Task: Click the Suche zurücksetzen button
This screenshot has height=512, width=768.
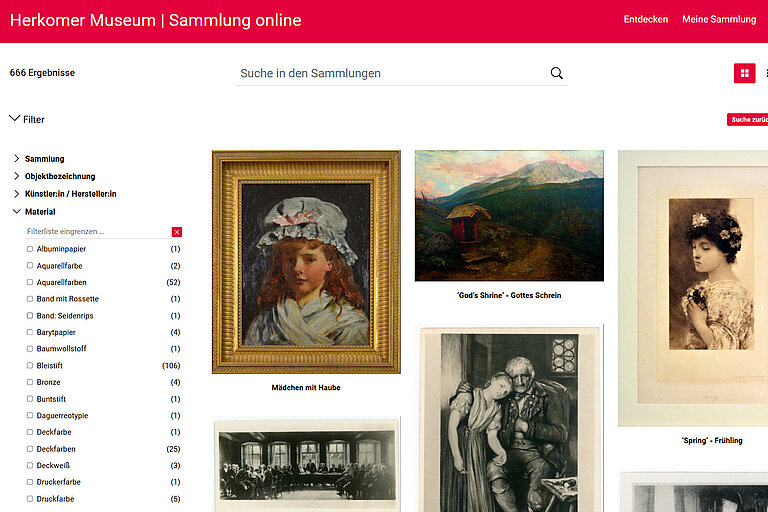Action: (x=747, y=120)
